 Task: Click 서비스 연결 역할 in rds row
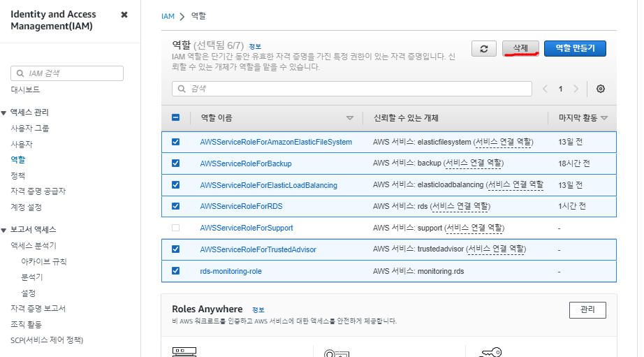[460, 206]
